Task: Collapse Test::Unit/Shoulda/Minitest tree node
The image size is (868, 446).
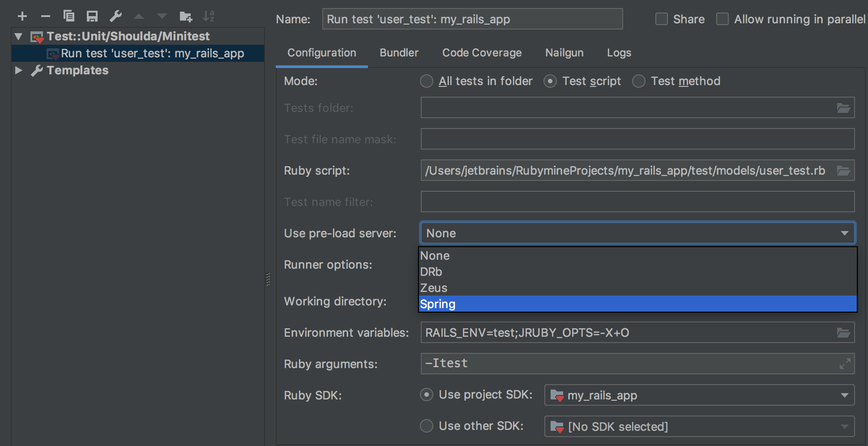Action: click(18, 36)
